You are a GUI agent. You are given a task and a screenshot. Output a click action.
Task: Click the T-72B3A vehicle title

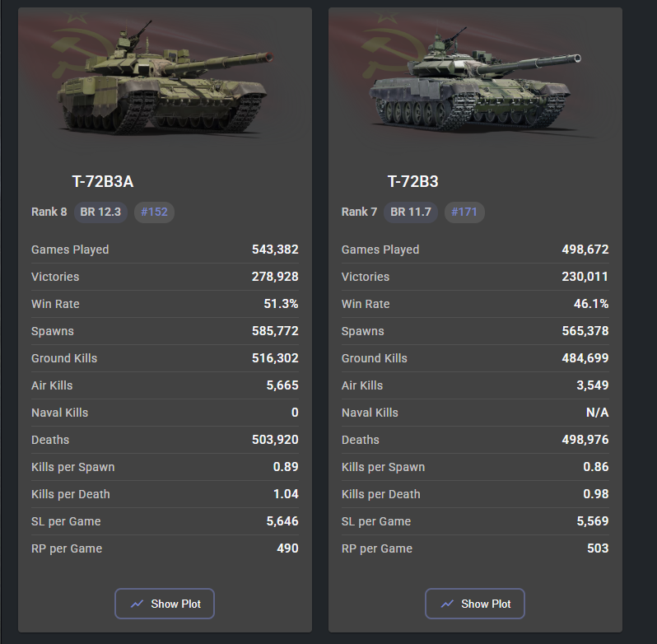(x=103, y=182)
